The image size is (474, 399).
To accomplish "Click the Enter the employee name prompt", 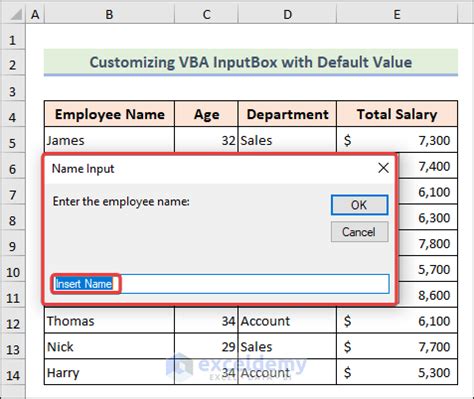I will point(121,201).
